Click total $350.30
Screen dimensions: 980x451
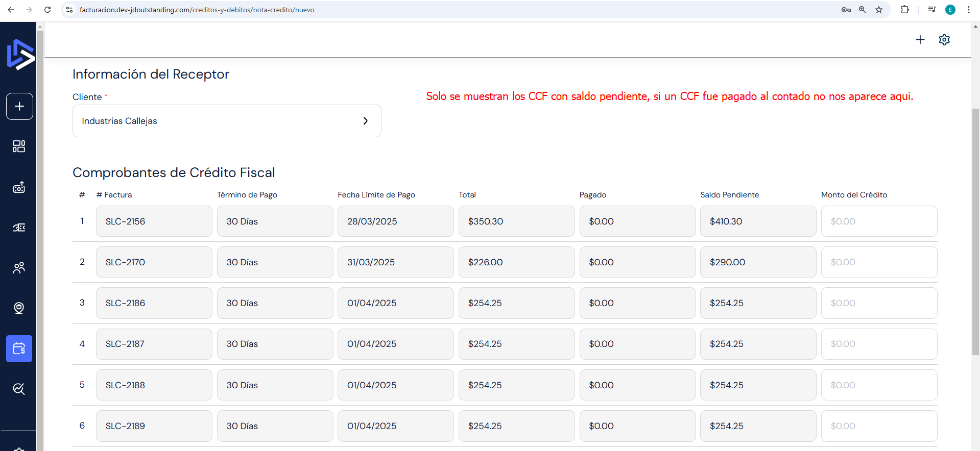[516, 221]
